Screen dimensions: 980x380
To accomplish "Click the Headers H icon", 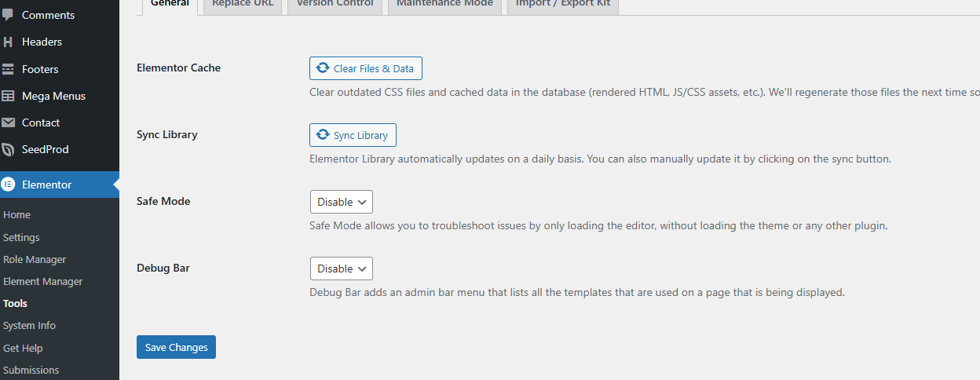I will tap(8, 42).
